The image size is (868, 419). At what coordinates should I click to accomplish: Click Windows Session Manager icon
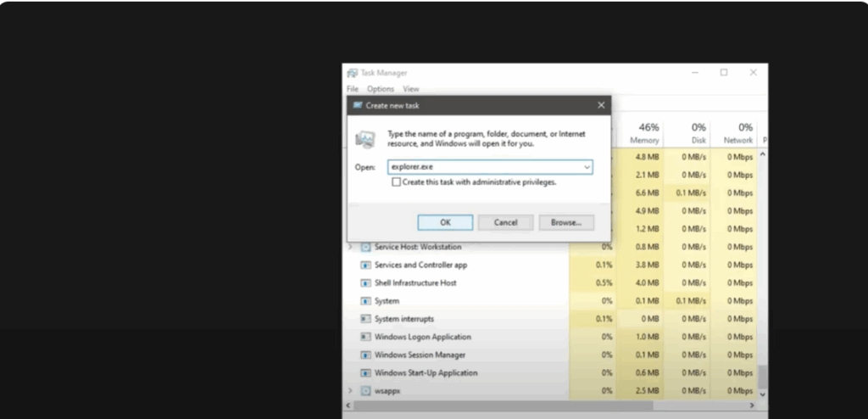tap(365, 355)
